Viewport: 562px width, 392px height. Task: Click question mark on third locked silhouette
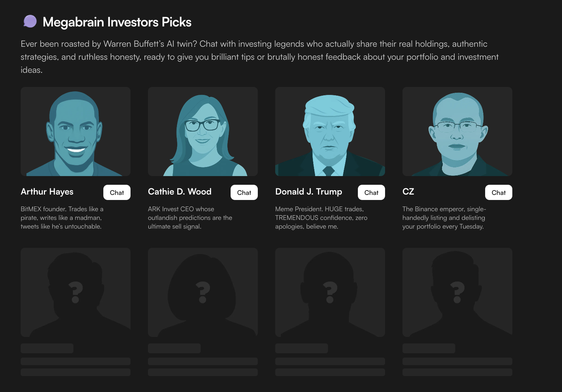[330, 292]
